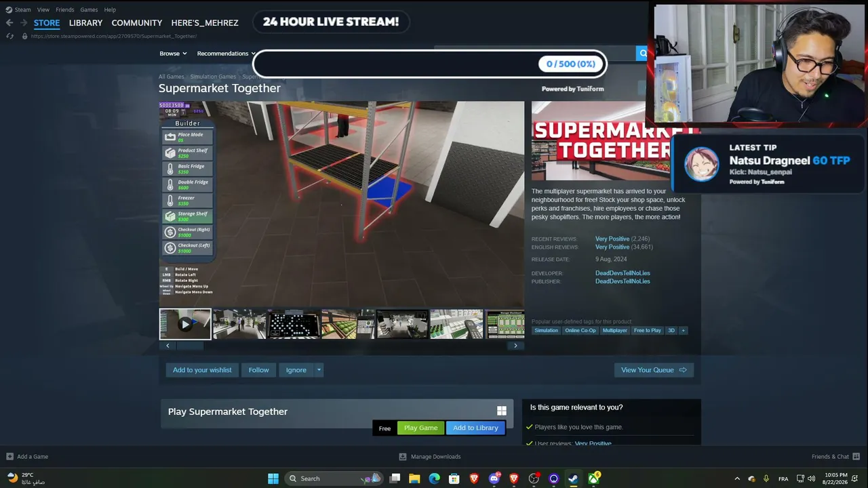Image resolution: width=868 pixels, height=488 pixels.
Task: Open the HERE'S_MEHREZ profile tab
Action: (205, 23)
